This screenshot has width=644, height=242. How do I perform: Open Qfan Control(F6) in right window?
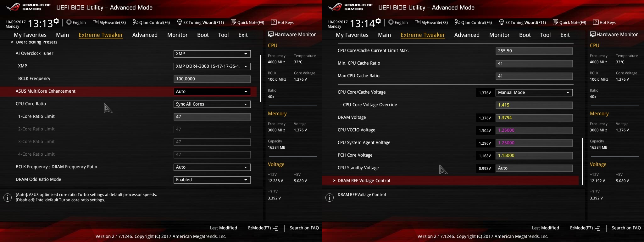[x=473, y=22]
